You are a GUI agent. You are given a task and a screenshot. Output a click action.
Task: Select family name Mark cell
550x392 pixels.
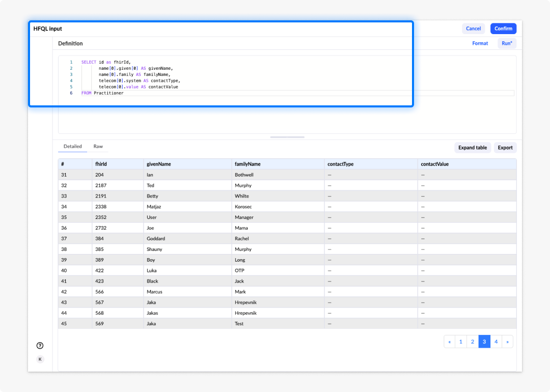[x=278, y=292]
